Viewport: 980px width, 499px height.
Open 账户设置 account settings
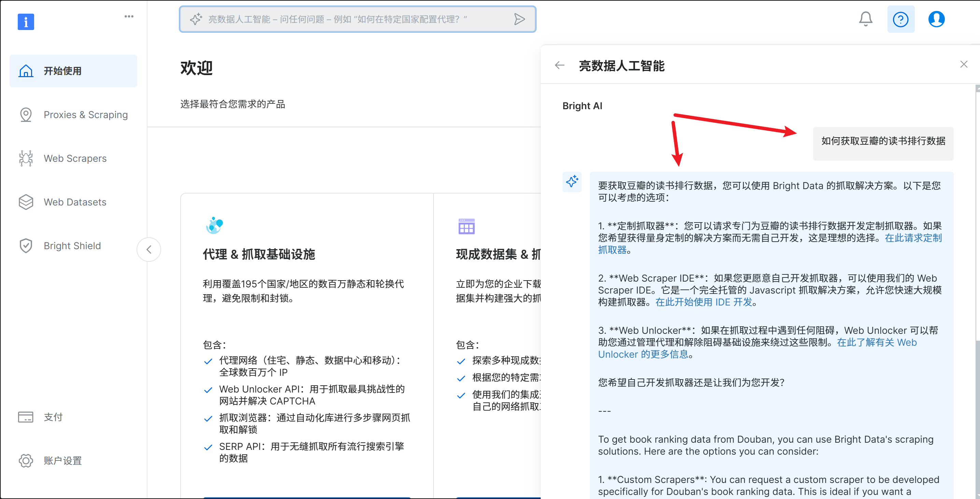point(63,461)
